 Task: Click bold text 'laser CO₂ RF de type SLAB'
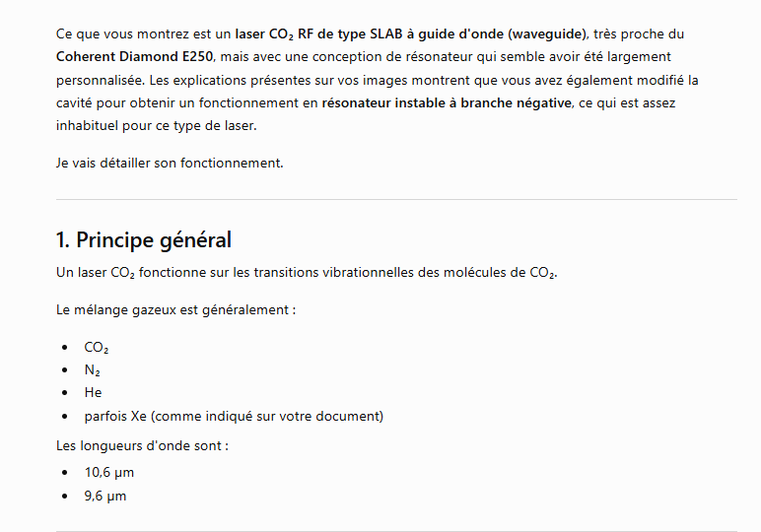(318, 33)
